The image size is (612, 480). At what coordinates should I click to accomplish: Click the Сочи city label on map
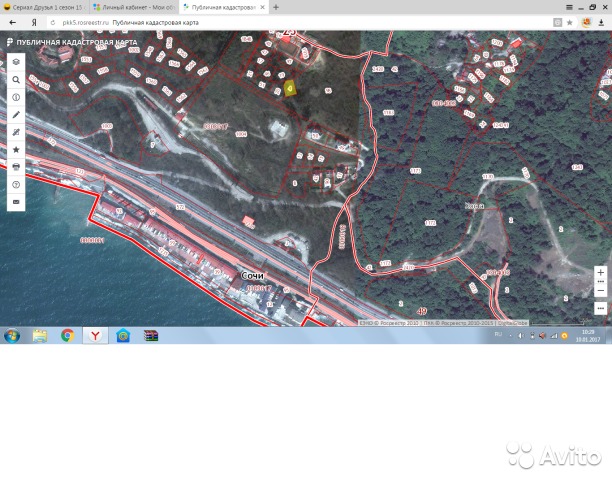(x=253, y=276)
